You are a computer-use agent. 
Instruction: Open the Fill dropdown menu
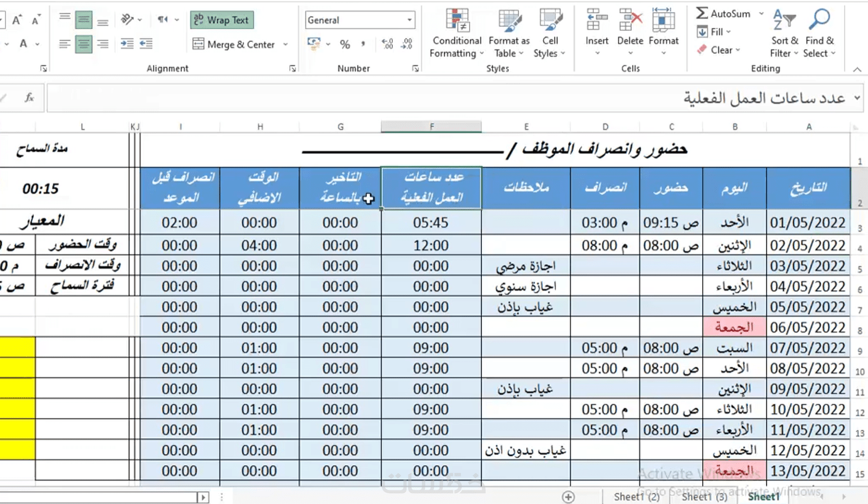pos(714,32)
